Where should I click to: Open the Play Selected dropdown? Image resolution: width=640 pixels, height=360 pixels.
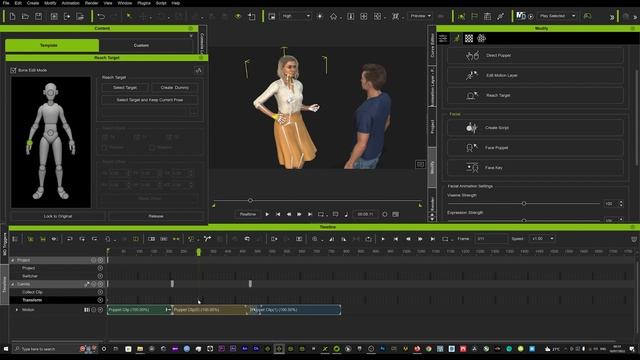pos(557,16)
